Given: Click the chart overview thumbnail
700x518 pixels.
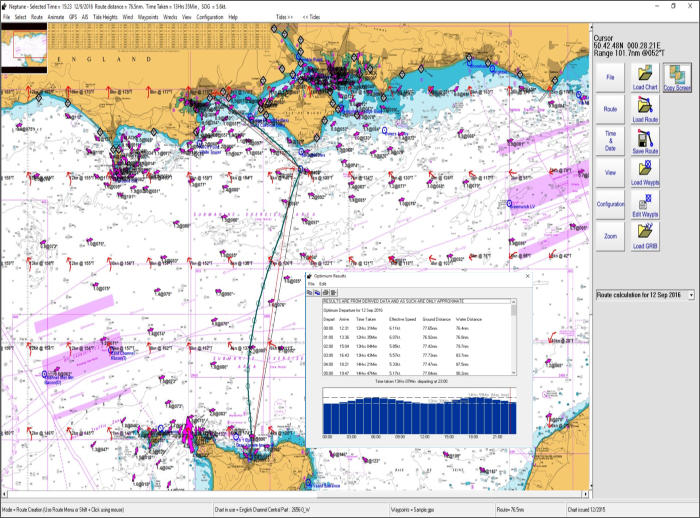Looking at the screenshot, I should point(24,47).
